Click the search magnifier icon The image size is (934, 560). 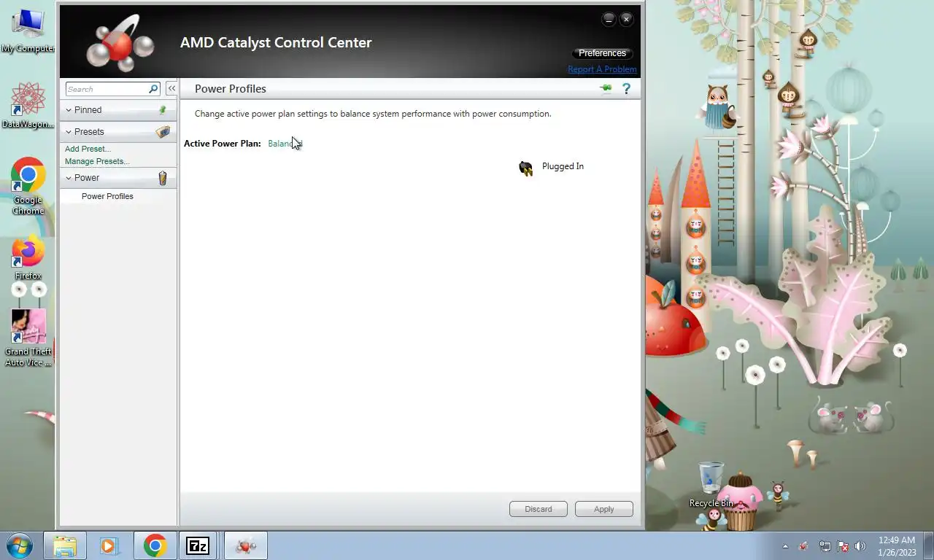(x=153, y=89)
